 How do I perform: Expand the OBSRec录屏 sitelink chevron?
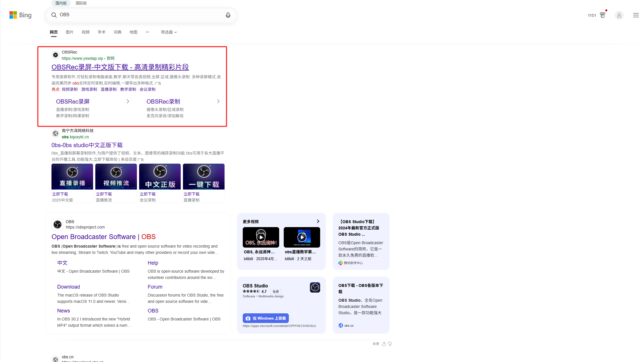tap(128, 101)
